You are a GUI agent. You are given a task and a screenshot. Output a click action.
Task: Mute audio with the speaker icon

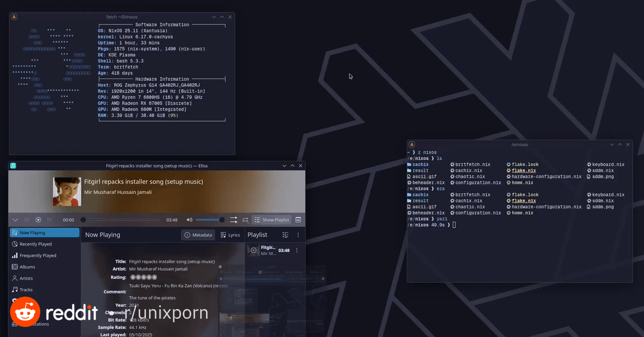pos(189,220)
